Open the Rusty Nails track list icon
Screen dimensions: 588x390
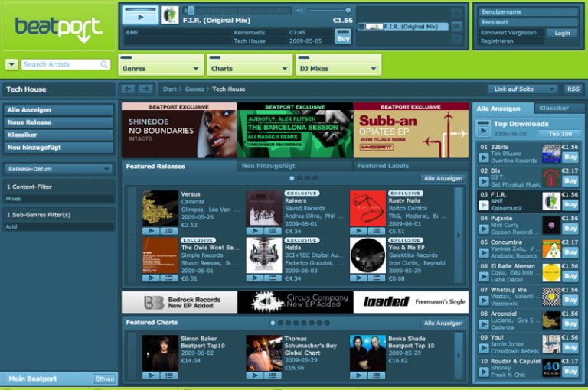pos(377,231)
